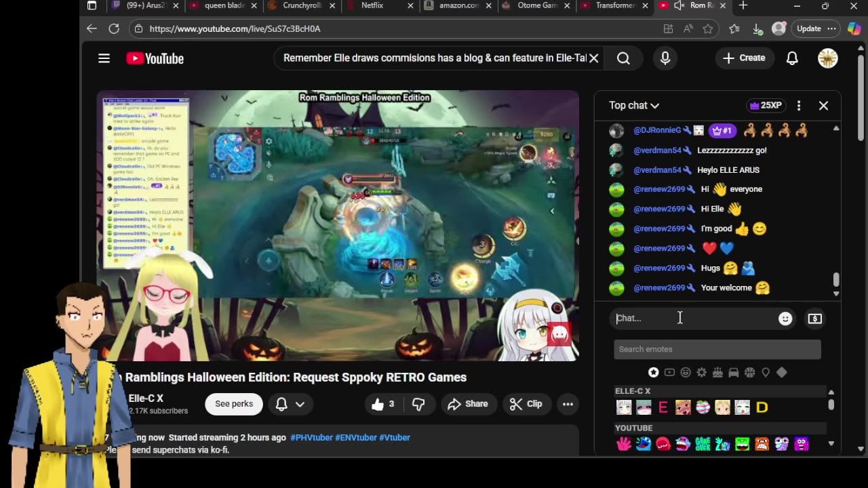This screenshot has height=488, width=868.
Task: Open the 25XP channel points badge
Action: 765,106
